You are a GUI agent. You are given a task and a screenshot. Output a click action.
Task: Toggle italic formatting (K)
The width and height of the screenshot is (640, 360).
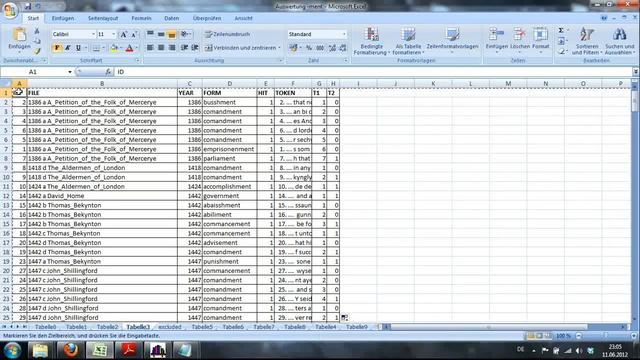[68, 48]
